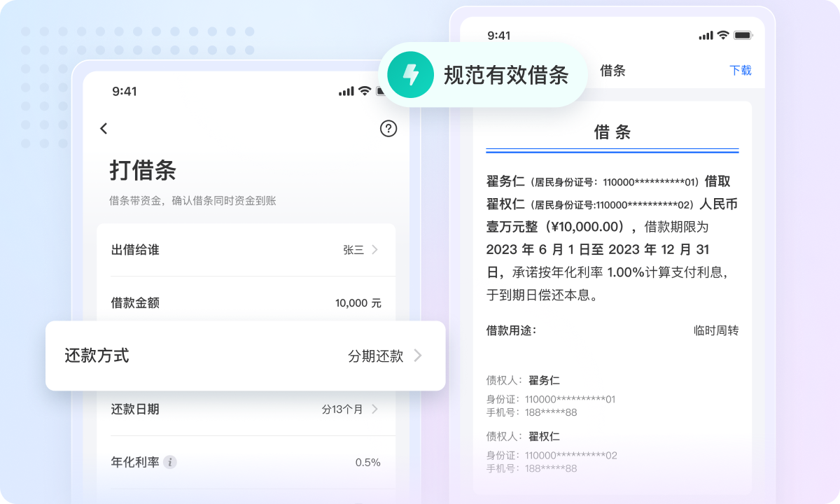Click the green lightning bolt badge icon

(411, 75)
